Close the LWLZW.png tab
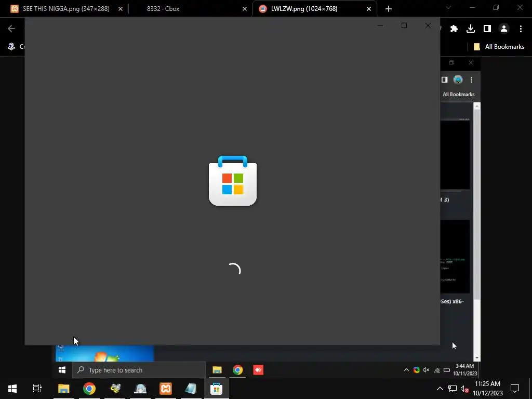532x399 pixels. 369,9
